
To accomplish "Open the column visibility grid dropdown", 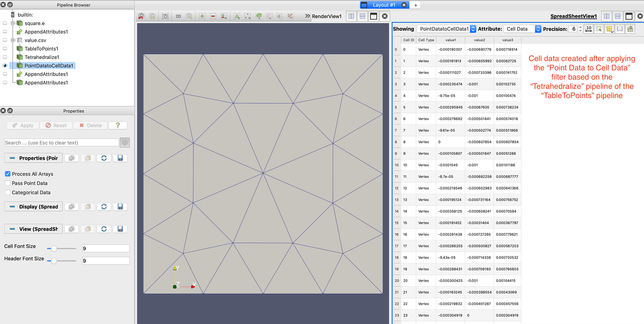I will click(x=609, y=29).
